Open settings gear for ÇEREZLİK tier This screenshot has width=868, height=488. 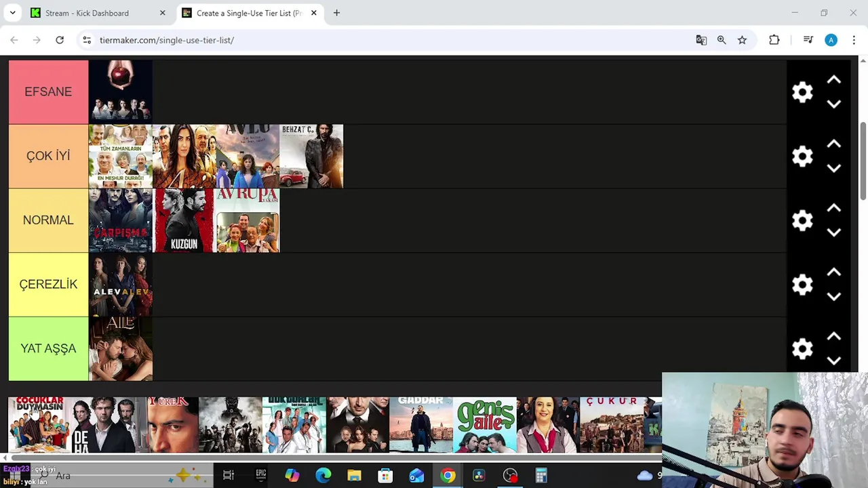pyautogui.click(x=802, y=285)
